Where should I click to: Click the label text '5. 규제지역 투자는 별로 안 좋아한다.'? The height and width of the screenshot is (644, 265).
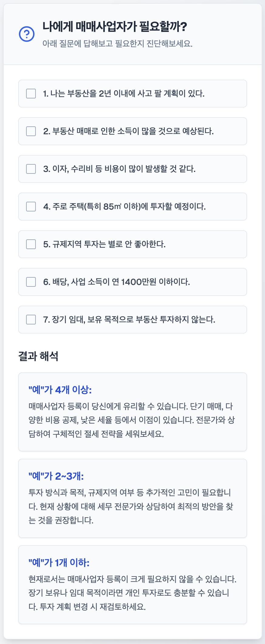click(104, 244)
